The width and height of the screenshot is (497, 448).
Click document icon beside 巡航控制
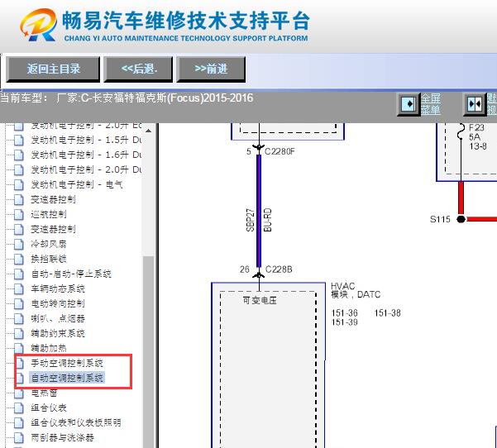[19, 215]
